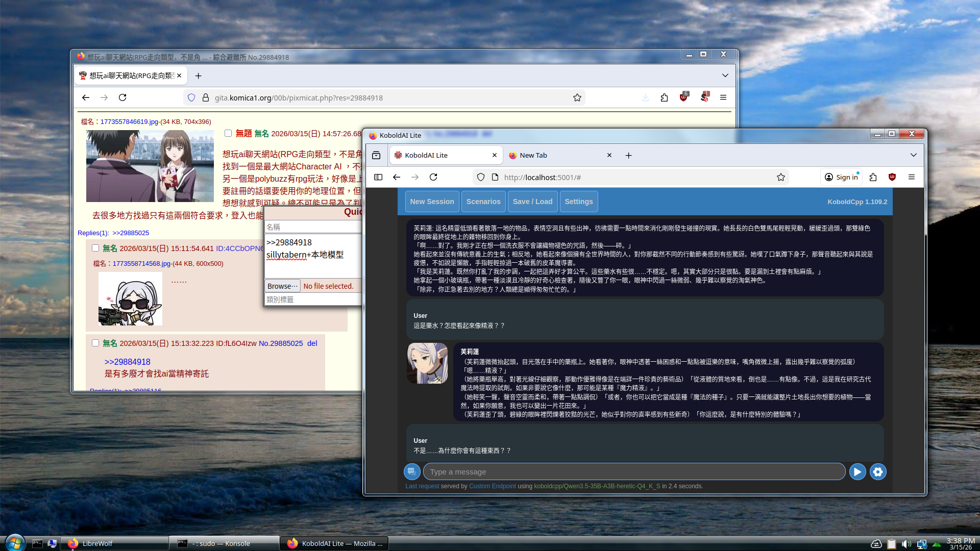
Task: Open the Save / Load button
Action: coord(532,202)
